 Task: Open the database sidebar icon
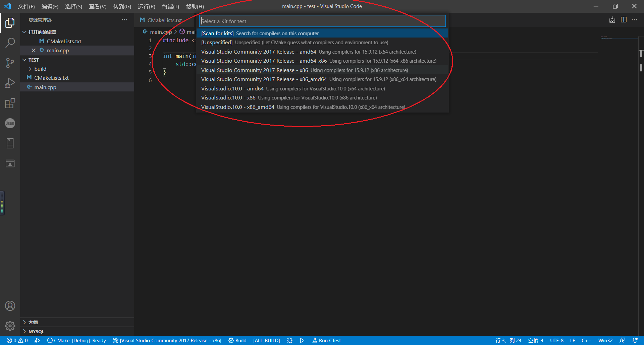[10, 143]
